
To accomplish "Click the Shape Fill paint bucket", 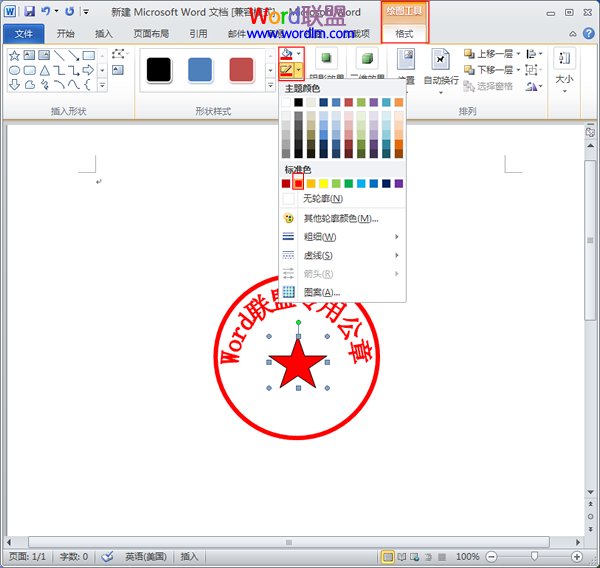I will click(x=286, y=54).
